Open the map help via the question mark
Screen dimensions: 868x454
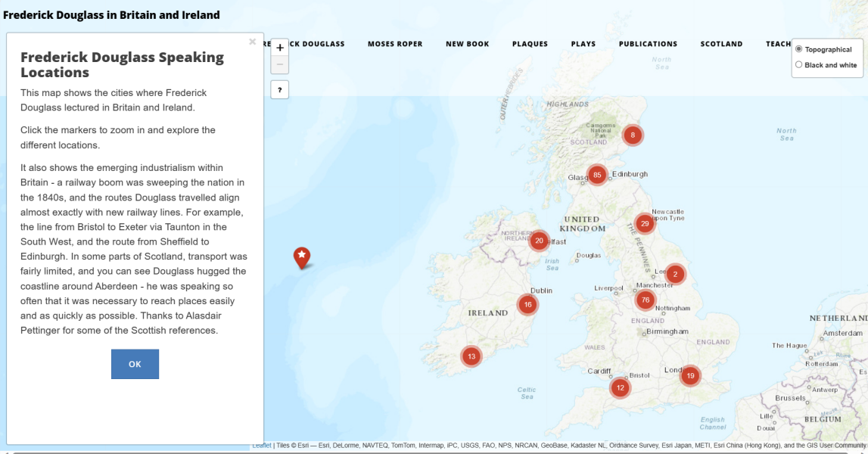pos(280,89)
